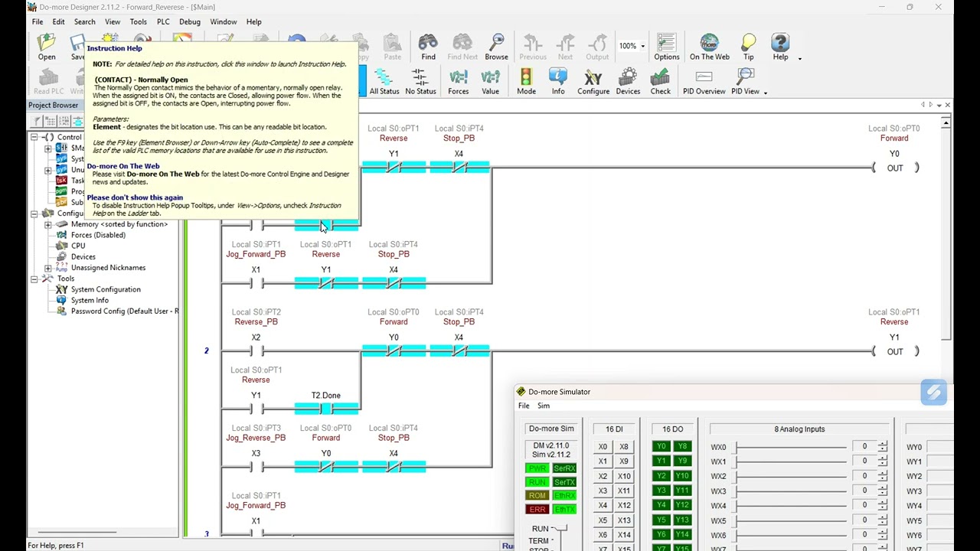The width and height of the screenshot is (980, 551).
Task: Click the WX4 analog input slider
Action: (x=791, y=505)
